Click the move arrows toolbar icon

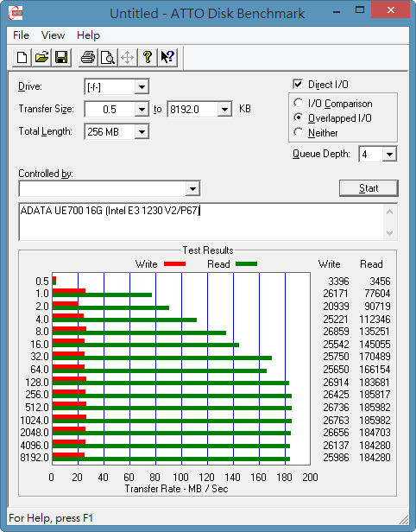pos(128,57)
